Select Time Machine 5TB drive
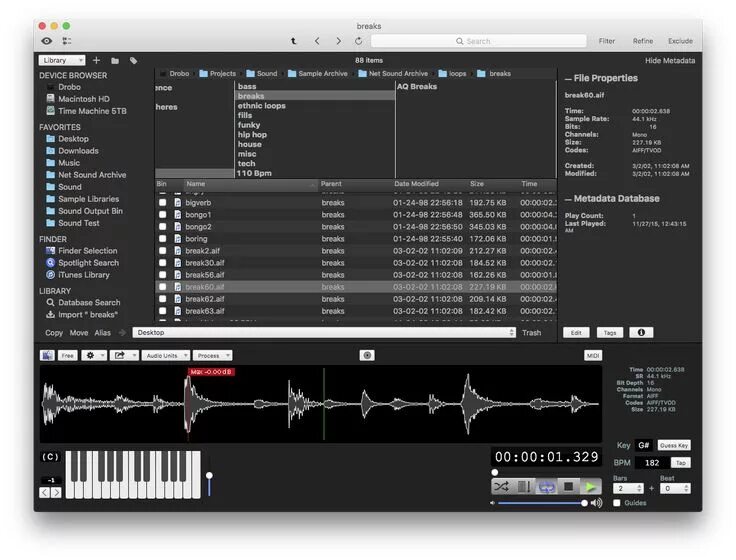736x560 pixels. (92, 111)
